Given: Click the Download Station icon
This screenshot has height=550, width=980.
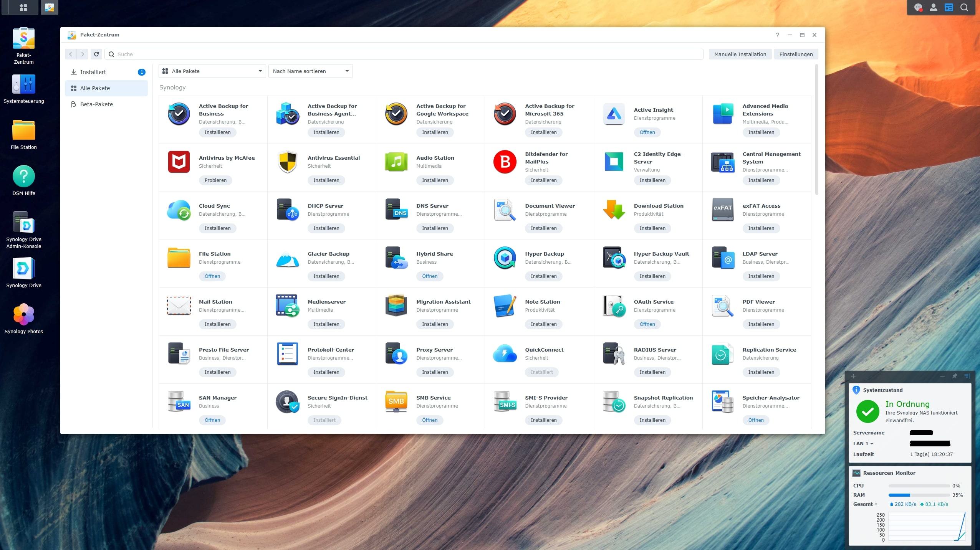Looking at the screenshot, I should 614,210.
